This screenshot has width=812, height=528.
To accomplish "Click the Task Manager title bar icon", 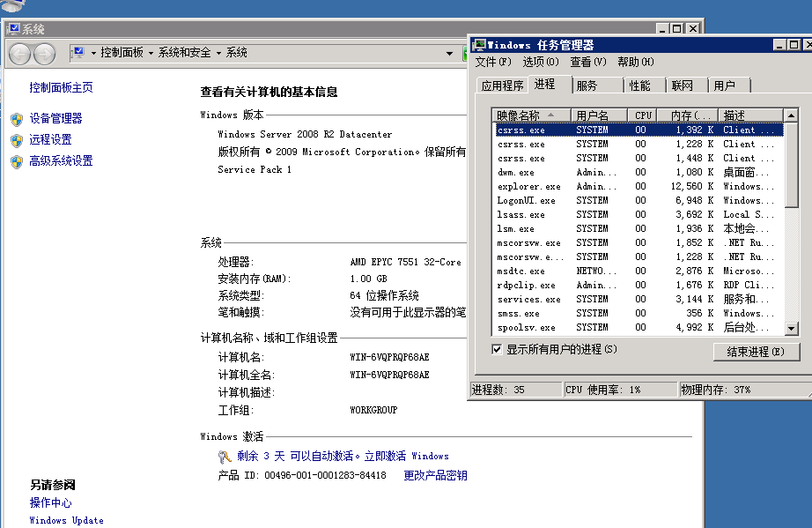I will point(478,45).
